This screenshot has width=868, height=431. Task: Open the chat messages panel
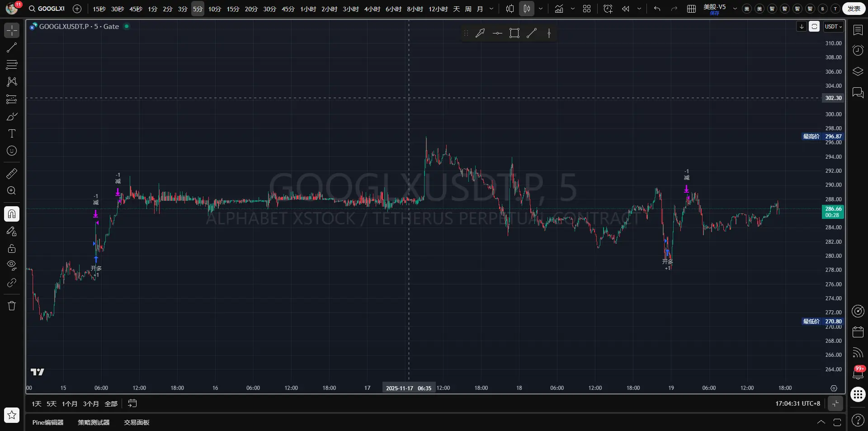pyautogui.click(x=858, y=93)
